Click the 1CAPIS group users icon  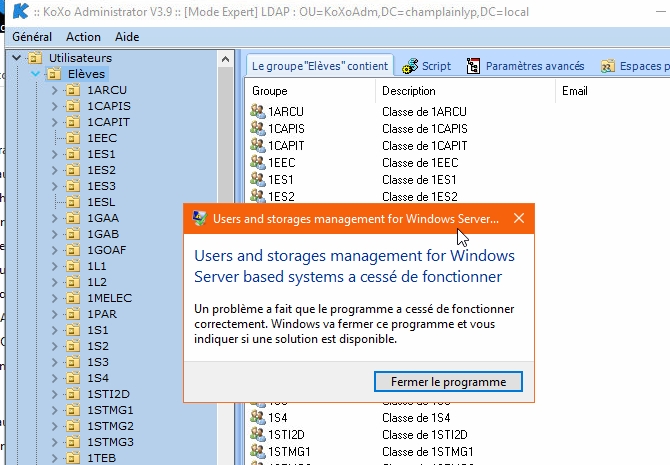(258, 128)
